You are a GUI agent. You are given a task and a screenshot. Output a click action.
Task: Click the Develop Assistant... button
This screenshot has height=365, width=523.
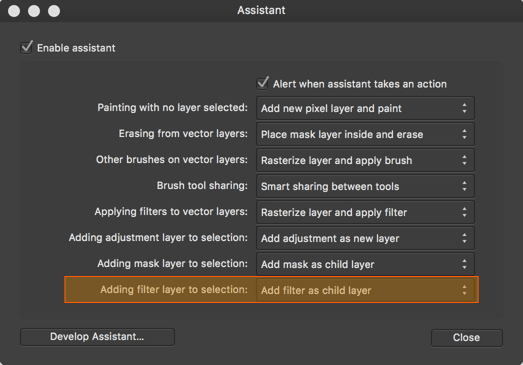point(97,337)
